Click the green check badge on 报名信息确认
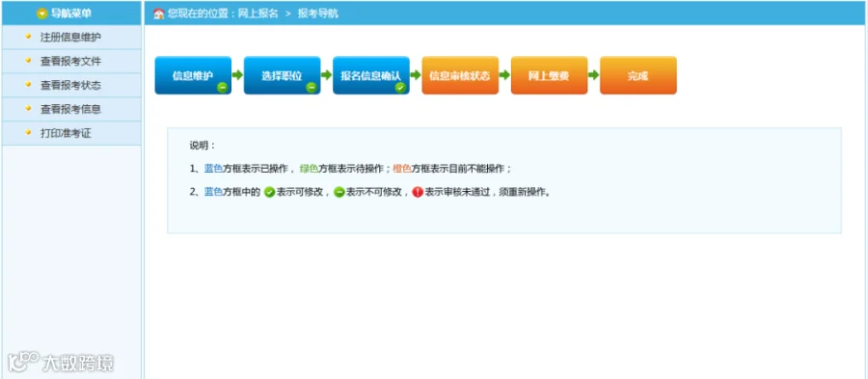The image size is (868, 379). coord(400,87)
